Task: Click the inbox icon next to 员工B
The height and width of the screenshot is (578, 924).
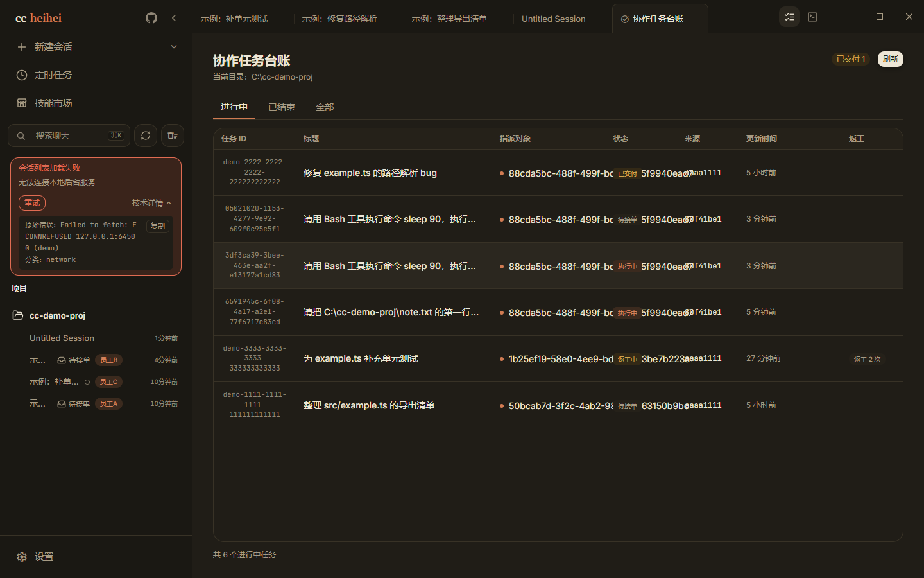Action: tap(62, 360)
